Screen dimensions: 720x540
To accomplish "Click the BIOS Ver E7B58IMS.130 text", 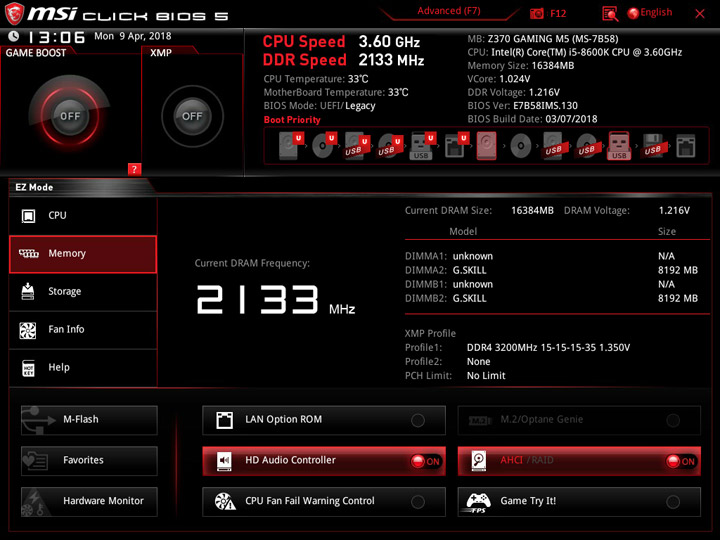I will point(523,106).
